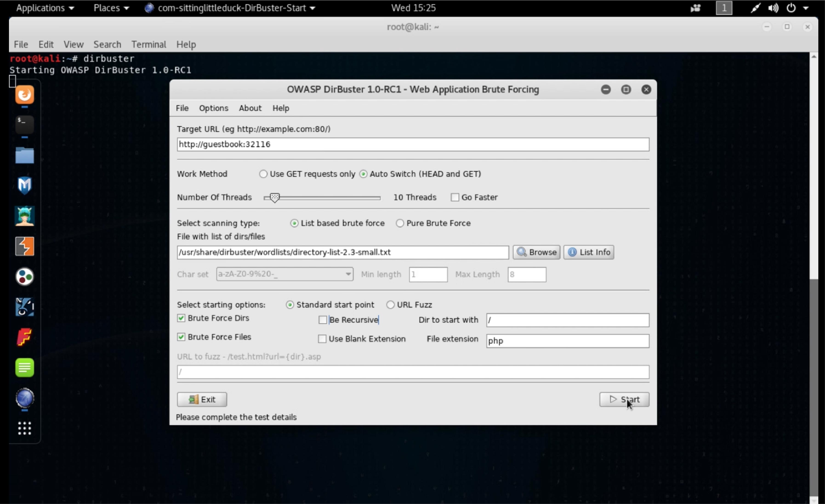Click the DirBuster globe dock icon

(24, 398)
